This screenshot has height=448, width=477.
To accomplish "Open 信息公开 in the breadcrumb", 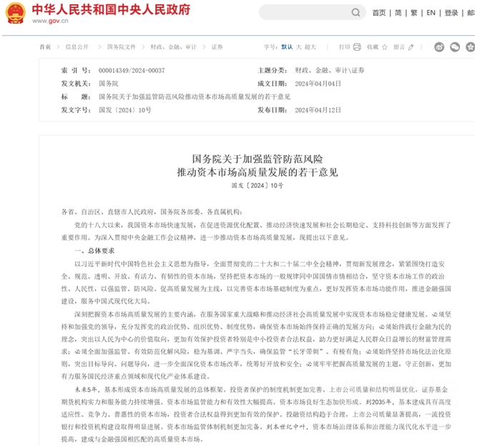I will tap(77, 47).
